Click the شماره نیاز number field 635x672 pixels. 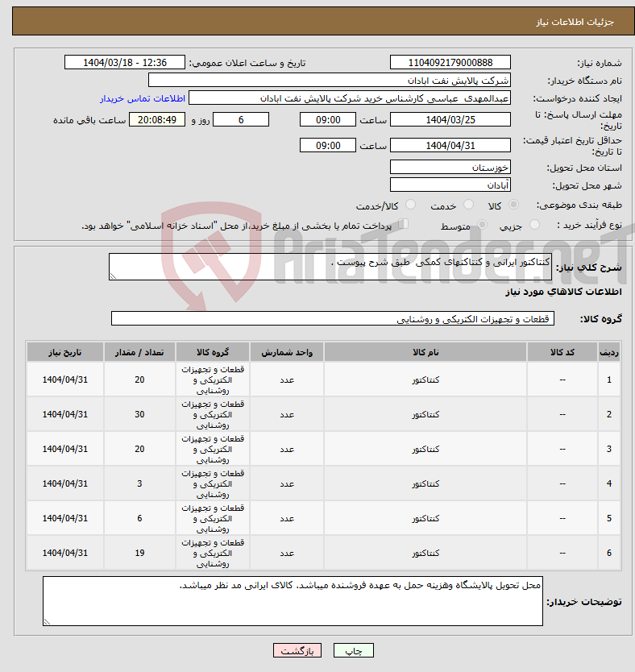point(450,63)
